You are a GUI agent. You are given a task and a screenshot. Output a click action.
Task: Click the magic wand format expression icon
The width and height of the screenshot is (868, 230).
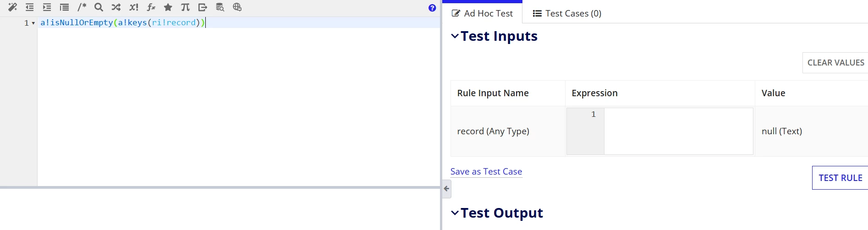point(12,7)
